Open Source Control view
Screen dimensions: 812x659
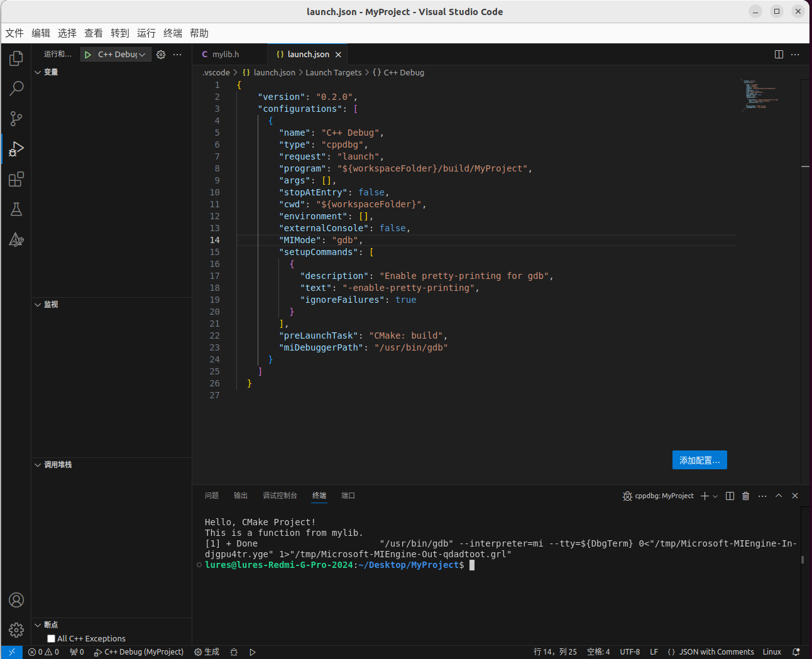pyautogui.click(x=16, y=119)
